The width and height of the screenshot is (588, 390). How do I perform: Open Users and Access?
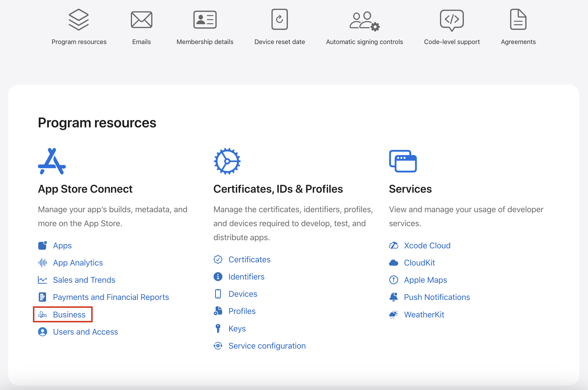pyautogui.click(x=85, y=332)
